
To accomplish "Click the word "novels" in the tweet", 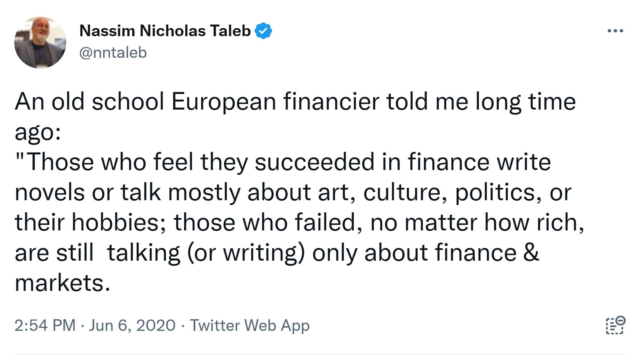I will point(50,192).
